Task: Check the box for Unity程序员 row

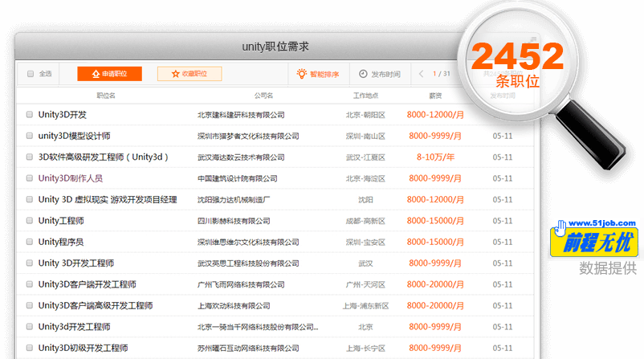Action: [x=30, y=242]
